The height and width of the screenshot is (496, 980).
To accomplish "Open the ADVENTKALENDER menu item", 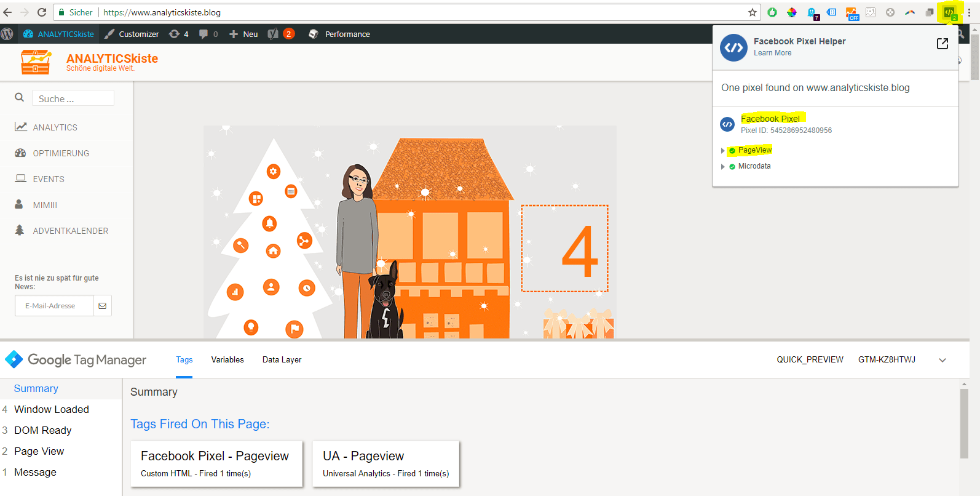I will [70, 231].
